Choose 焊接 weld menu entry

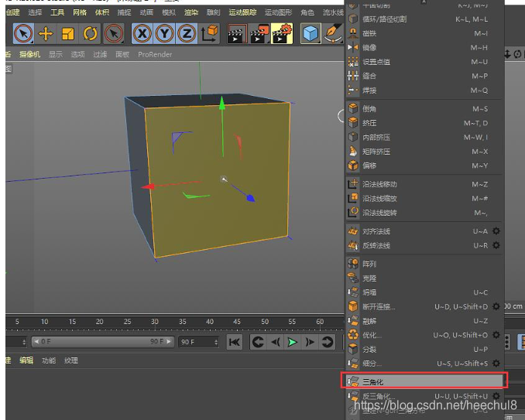tap(424, 90)
